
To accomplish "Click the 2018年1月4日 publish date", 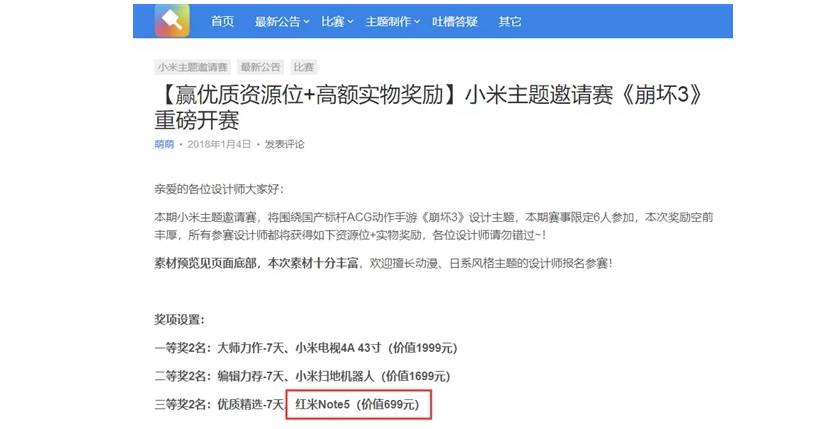I will (219, 144).
